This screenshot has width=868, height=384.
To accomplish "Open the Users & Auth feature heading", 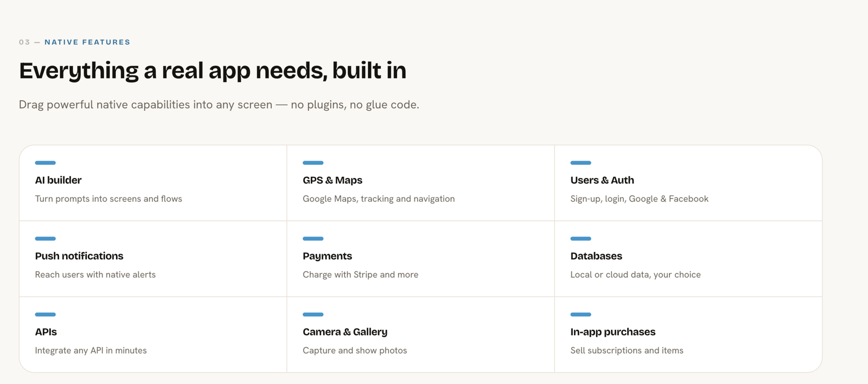I will tap(602, 180).
